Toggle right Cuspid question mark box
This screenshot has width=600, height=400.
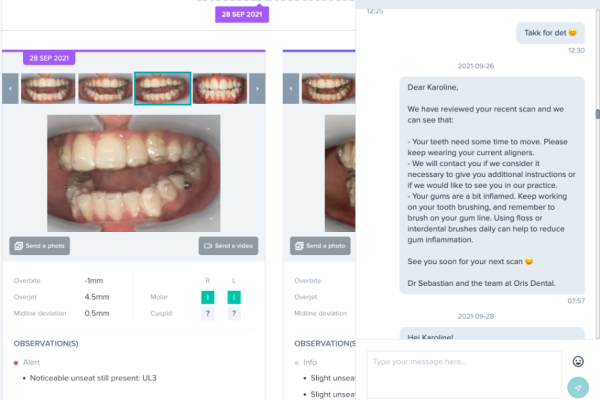(x=208, y=313)
